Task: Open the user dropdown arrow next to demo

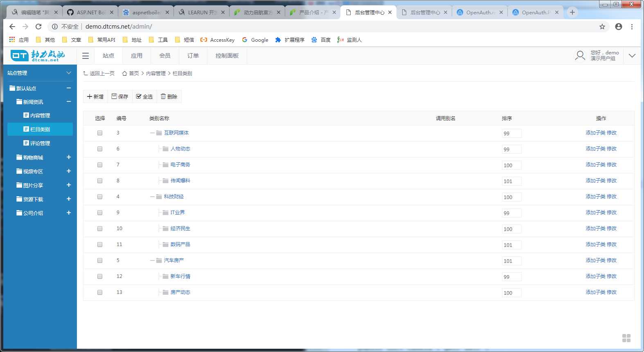Action: pos(632,56)
